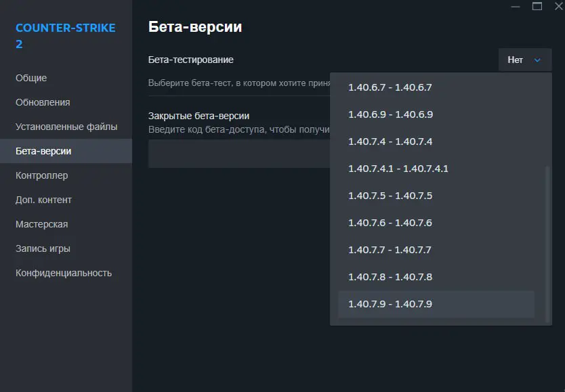The image size is (565, 392).
Task: Click the Закрытые бета-версии label
Action: (x=198, y=116)
